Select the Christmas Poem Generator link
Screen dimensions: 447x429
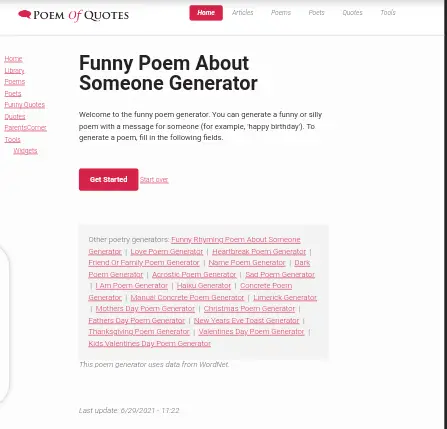coord(249,309)
